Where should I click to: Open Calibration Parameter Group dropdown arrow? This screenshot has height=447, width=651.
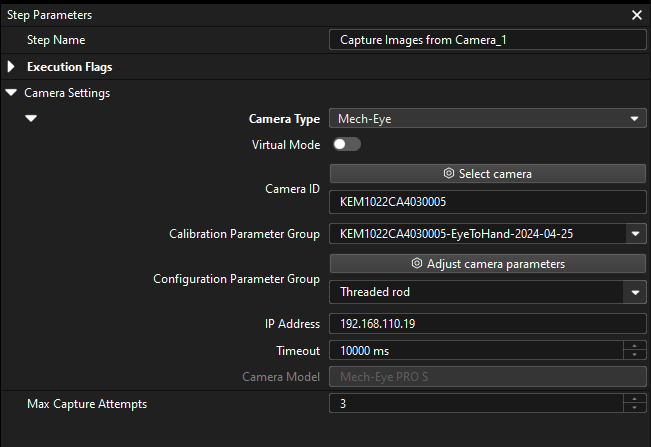635,234
